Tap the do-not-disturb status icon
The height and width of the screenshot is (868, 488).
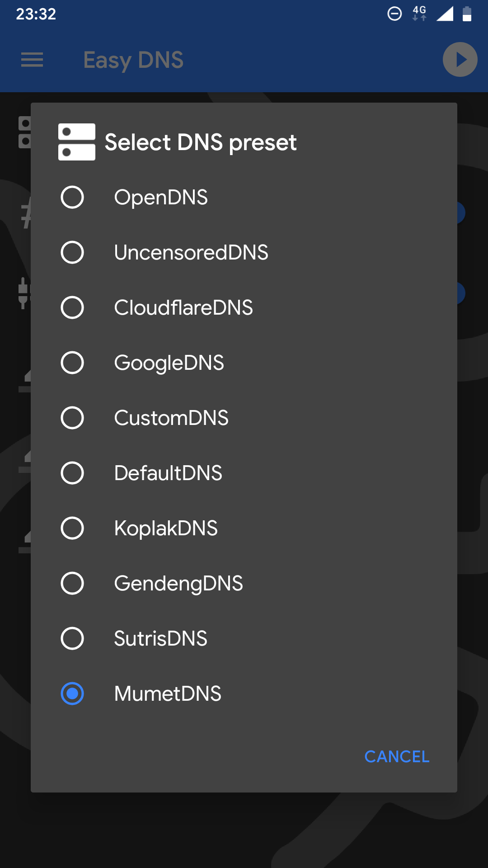point(394,14)
